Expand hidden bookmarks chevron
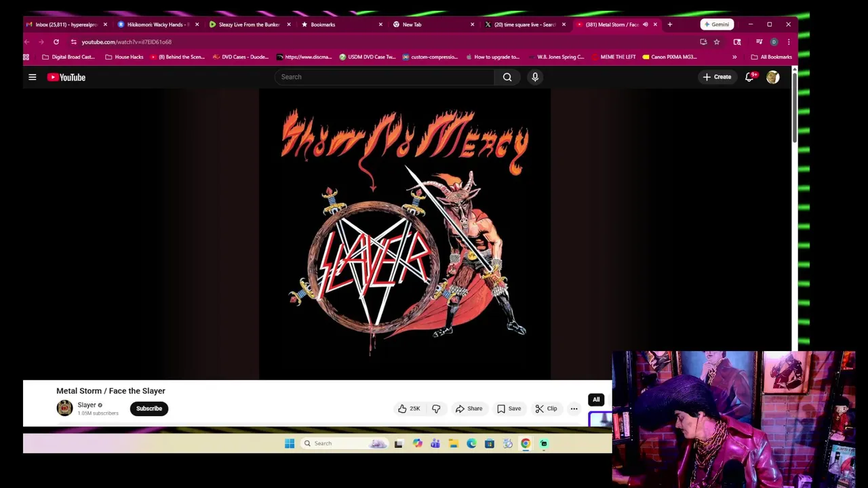This screenshot has height=488, width=868. 734,57
